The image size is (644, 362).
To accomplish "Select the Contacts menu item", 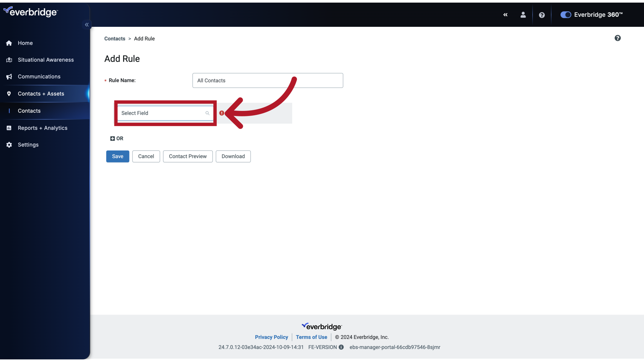I will pyautogui.click(x=29, y=111).
